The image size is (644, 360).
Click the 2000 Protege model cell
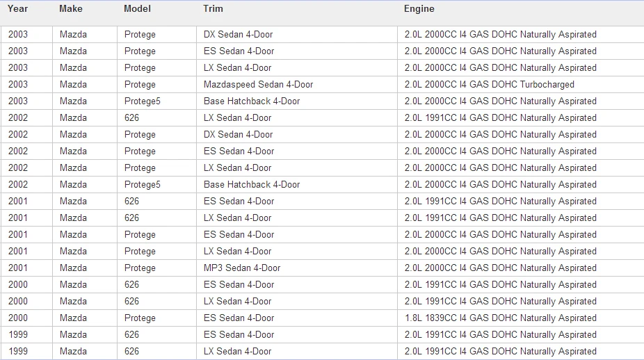(x=157, y=318)
